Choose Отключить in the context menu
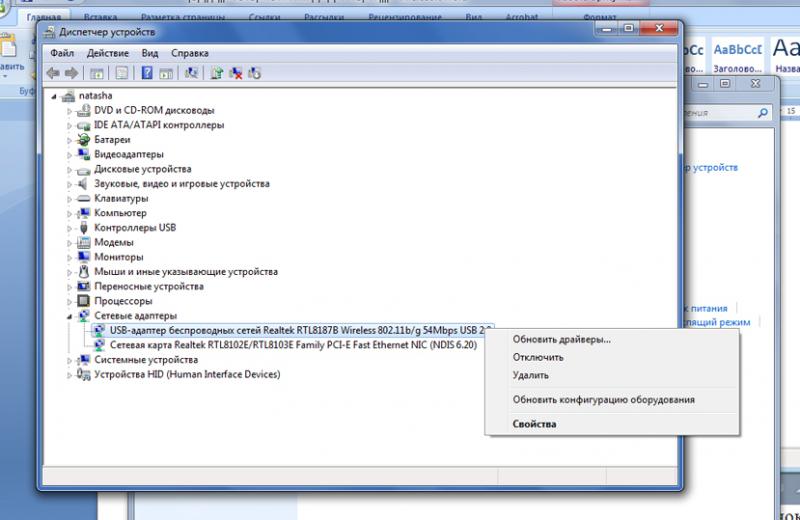The image size is (800, 520). click(x=538, y=357)
